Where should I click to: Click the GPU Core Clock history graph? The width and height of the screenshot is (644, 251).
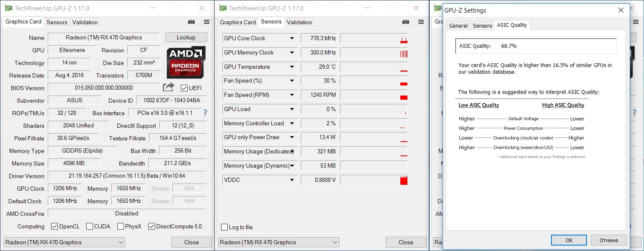(374, 38)
